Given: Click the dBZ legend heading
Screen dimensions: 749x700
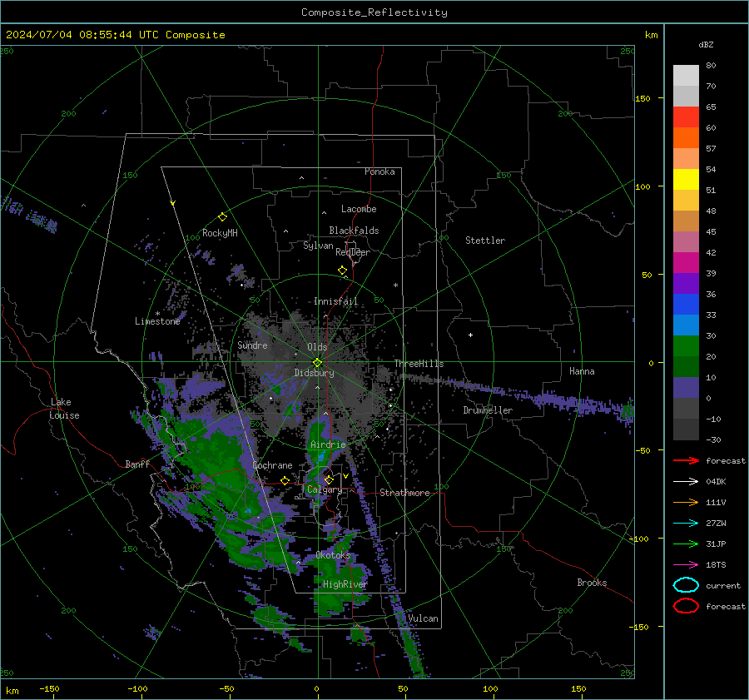Looking at the screenshot, I should coord(706,44).
